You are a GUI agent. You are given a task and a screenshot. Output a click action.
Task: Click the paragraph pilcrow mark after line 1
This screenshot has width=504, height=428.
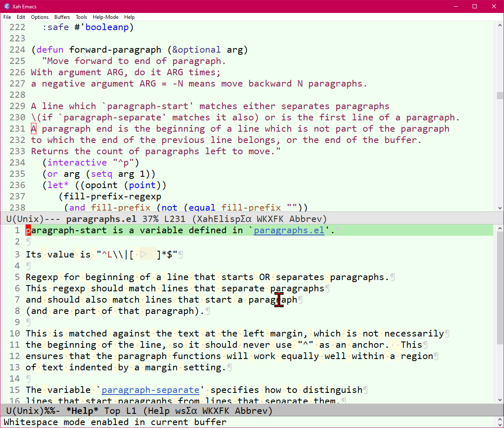point(338,230)
